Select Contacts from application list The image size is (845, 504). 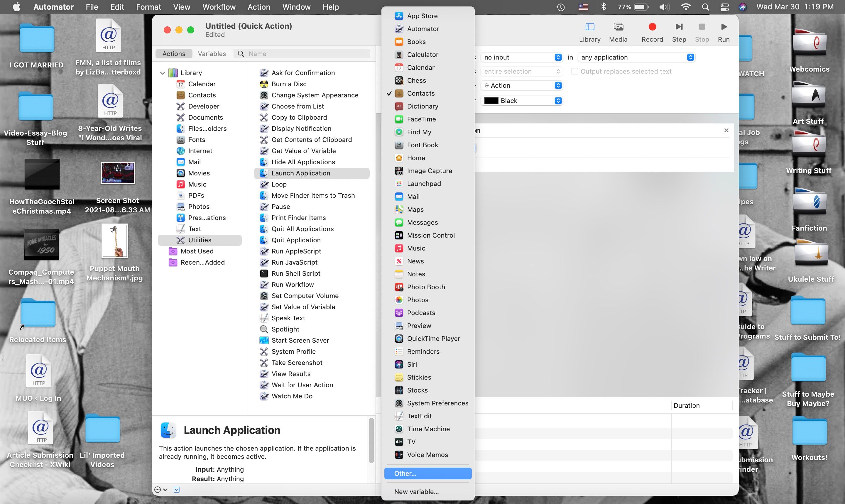[x=420, y=93]
